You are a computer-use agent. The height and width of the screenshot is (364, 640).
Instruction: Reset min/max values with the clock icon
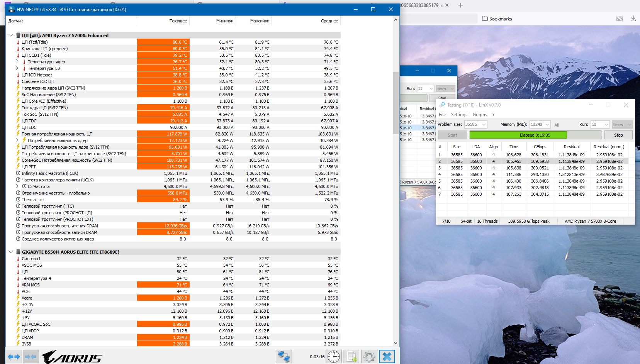tap(334, 357)
